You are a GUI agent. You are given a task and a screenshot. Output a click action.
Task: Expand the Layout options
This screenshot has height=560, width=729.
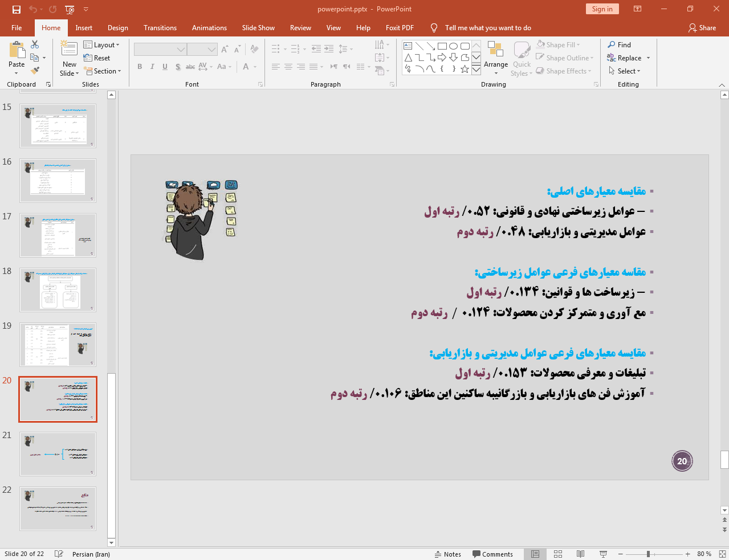(103, 44)
